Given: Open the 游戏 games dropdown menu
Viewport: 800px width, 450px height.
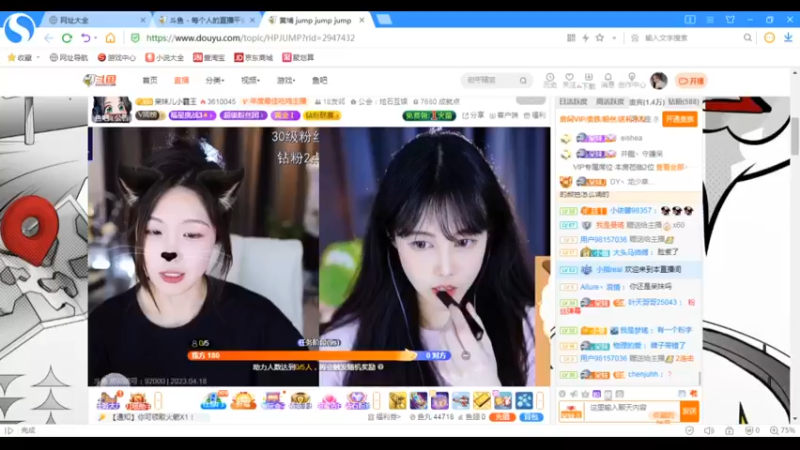Looking at the screenshot, I should (x=286, y=80).
